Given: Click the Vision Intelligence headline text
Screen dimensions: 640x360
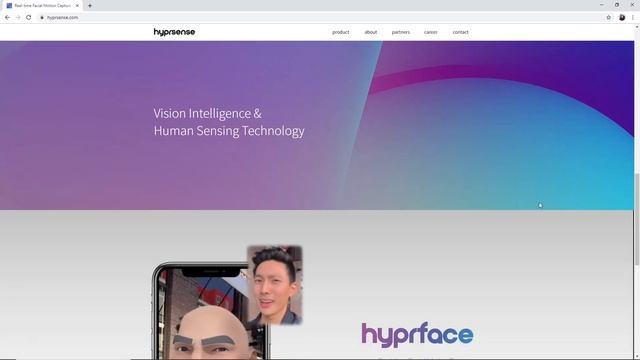Looking at the screenshot, I should click(x=229, y=122).
